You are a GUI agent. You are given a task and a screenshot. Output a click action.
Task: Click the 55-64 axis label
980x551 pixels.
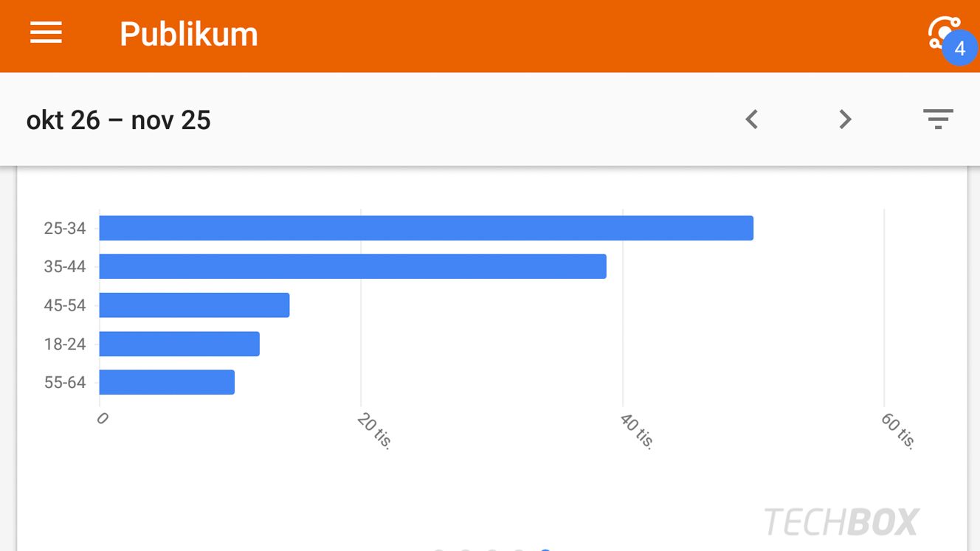(x=65, y=382)
